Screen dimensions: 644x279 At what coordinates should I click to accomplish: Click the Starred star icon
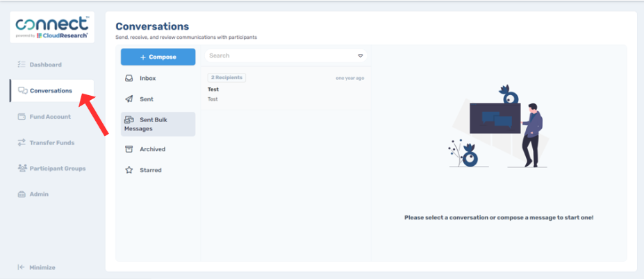129,170
